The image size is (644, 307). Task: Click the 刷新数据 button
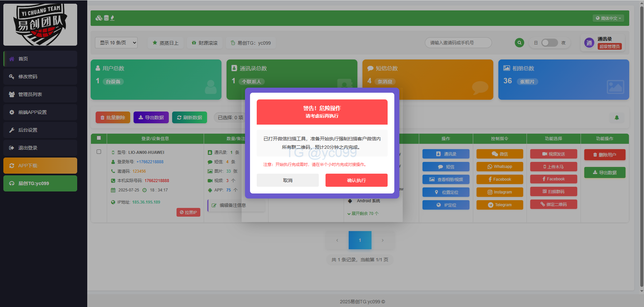[190, 118]
